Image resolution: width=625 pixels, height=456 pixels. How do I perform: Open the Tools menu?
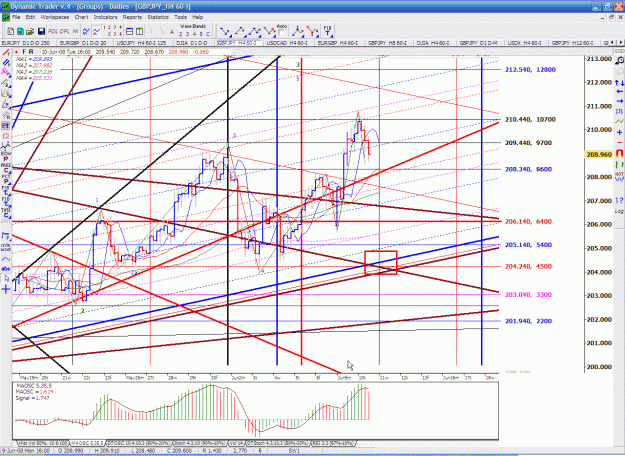click(180, 17)
